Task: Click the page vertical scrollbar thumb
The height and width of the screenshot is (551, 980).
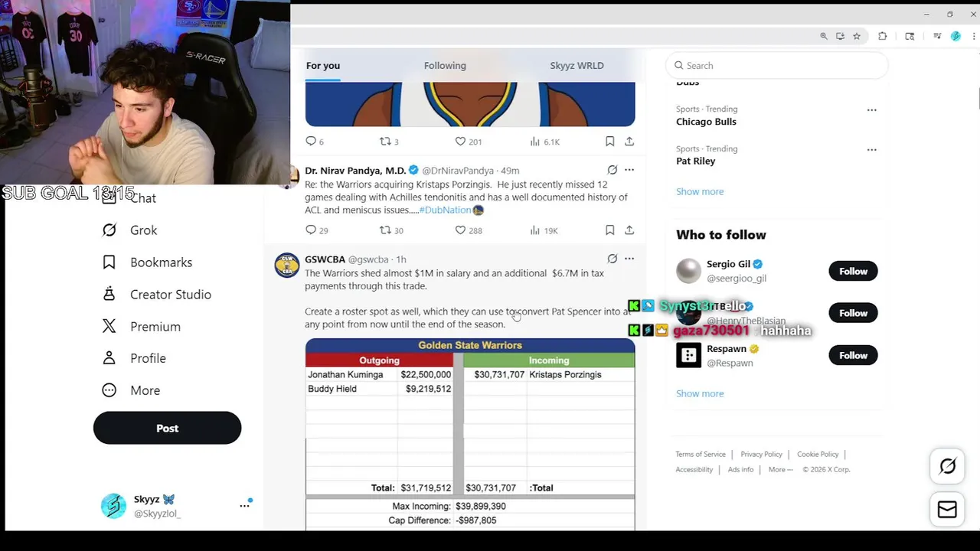Action: 978,99
